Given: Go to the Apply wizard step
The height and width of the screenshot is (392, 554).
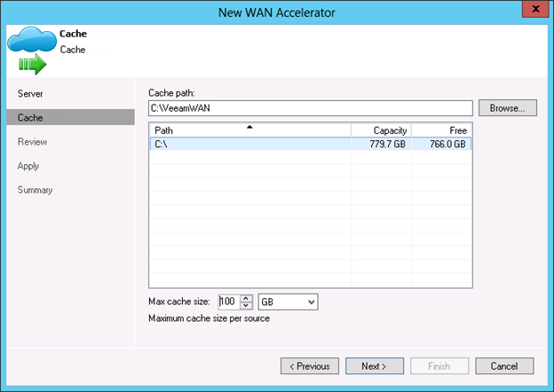Looking at the screenshot, I should [28, 166].
